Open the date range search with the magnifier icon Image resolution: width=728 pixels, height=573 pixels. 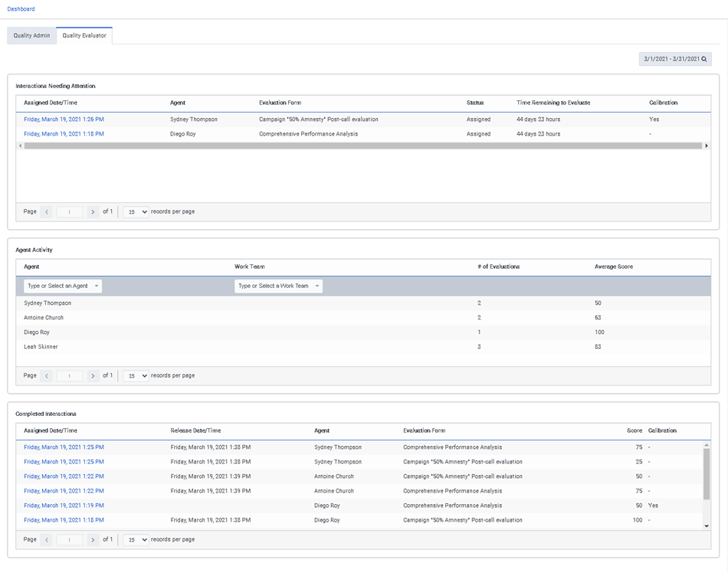tap(703, 59)
